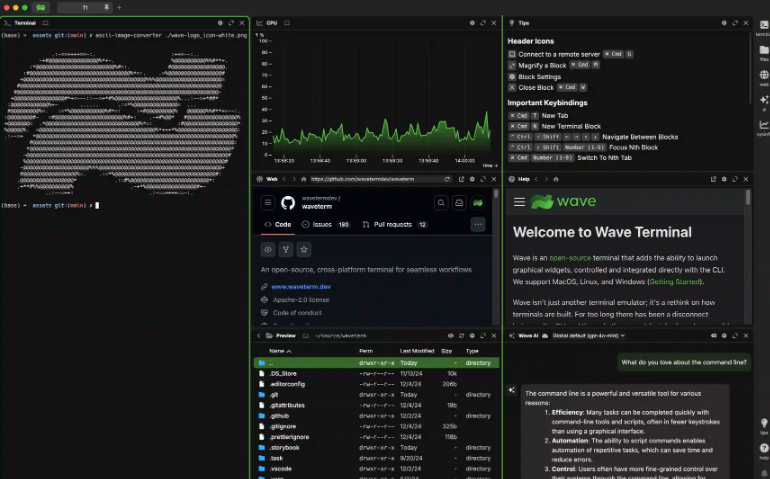This screenshot has height=479, width=770.
Task: Click Preview block connection icon
Action: coord(305,336)
